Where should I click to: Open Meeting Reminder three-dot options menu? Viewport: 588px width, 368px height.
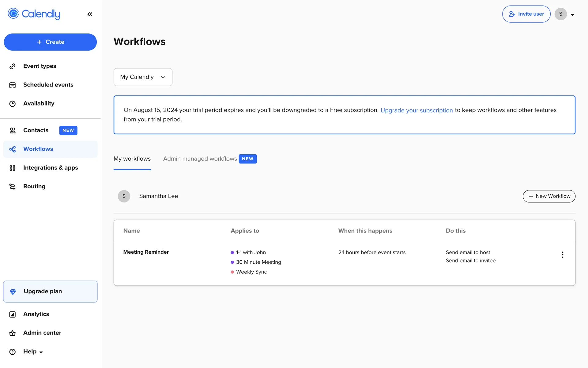pos(563,255)
